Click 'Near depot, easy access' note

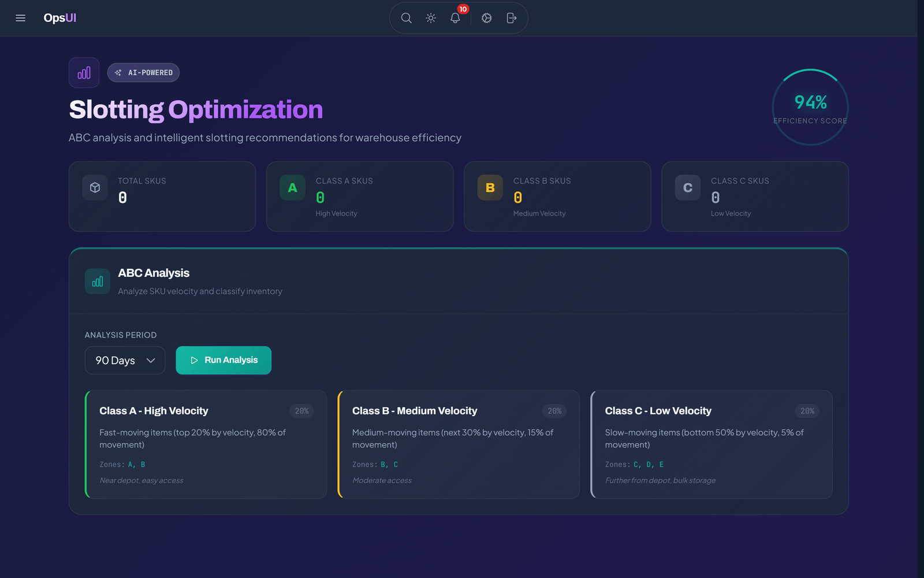(x=141, y=480)
